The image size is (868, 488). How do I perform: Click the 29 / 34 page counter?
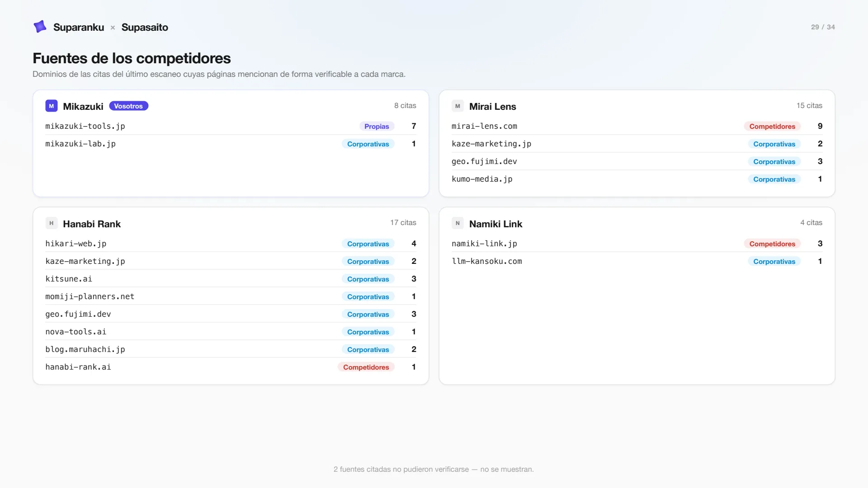click(x=823, y=27)
